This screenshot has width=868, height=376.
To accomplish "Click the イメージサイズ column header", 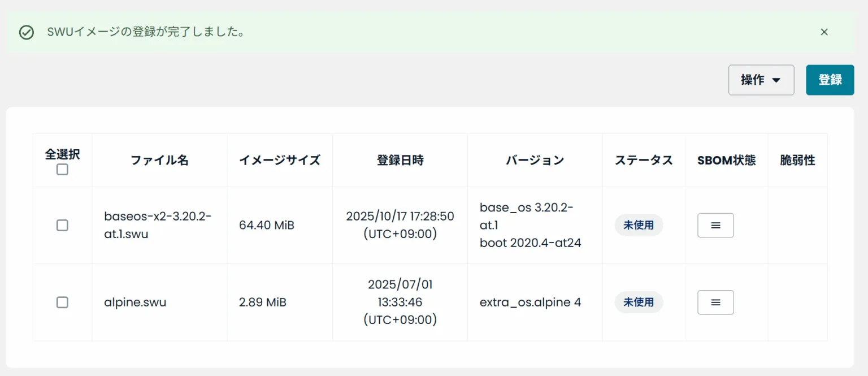I will tap(280, 160).
